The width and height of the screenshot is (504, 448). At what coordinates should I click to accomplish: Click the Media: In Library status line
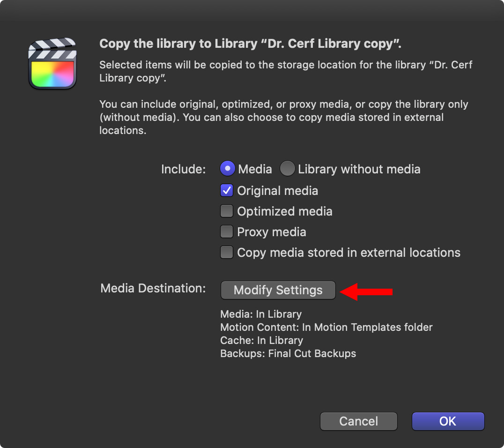click(x=261, y=314)
